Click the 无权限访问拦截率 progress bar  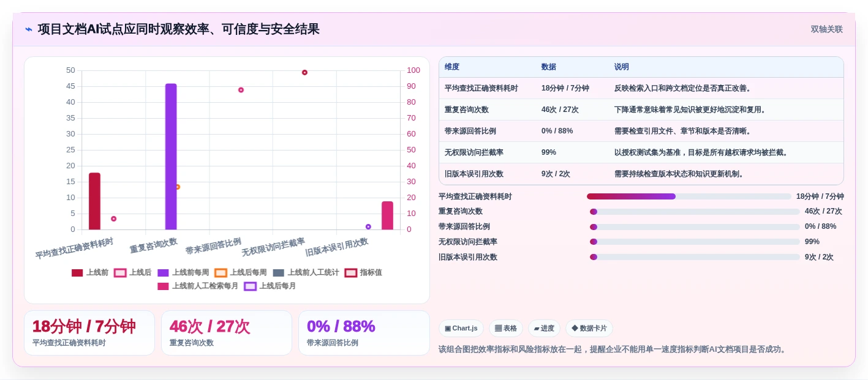coord(695,242)
